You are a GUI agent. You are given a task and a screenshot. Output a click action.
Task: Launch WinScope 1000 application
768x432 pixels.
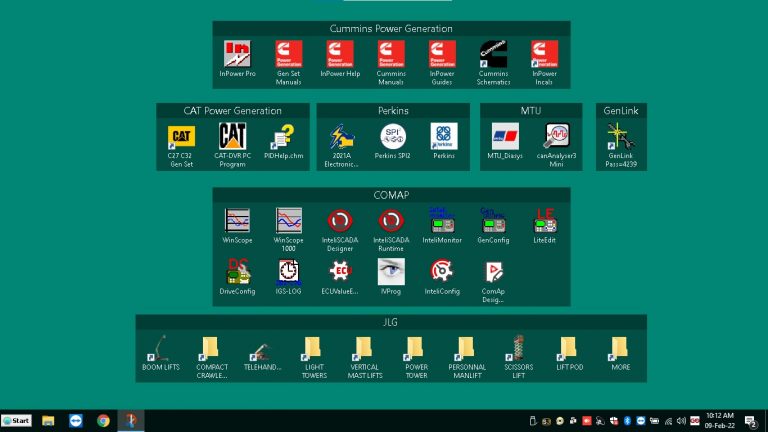click(289, 220)
